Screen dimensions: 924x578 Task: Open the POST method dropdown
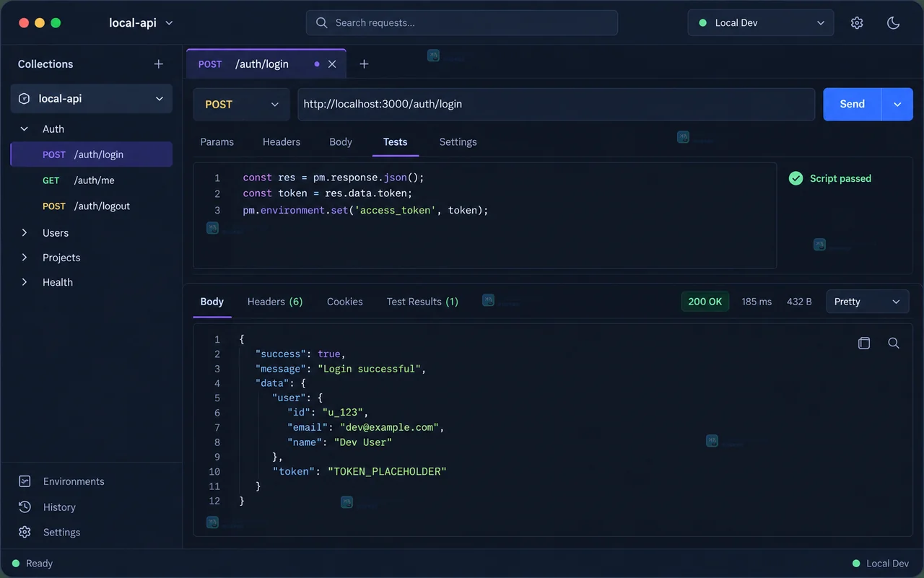[241, 105]
